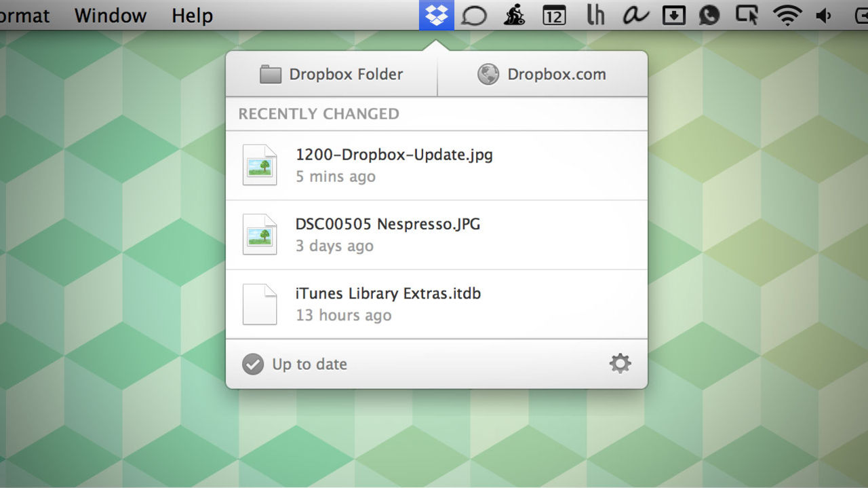This screenshot has width=868, height=488.
Task: Click the lh menu bar icon
Action: pos(595,15)
